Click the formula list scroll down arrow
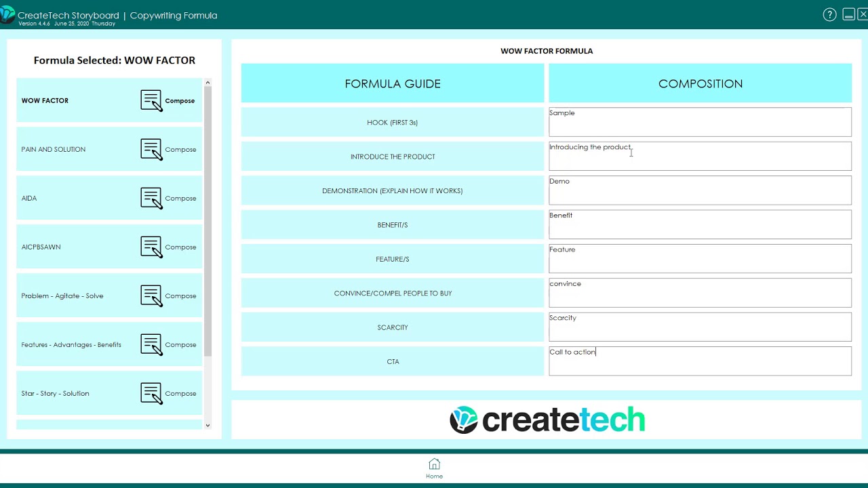This screenshot has height=488, width=868. [x=208, y=426]
